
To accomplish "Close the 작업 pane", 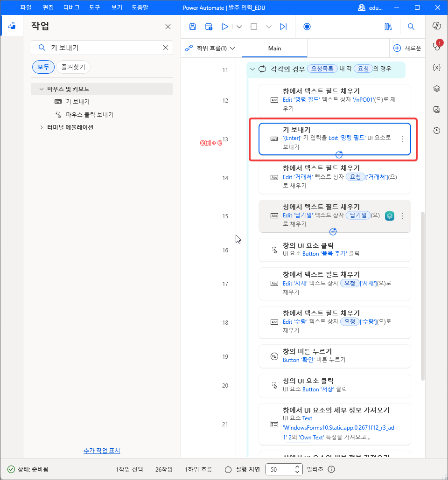I will pos(168,27).
